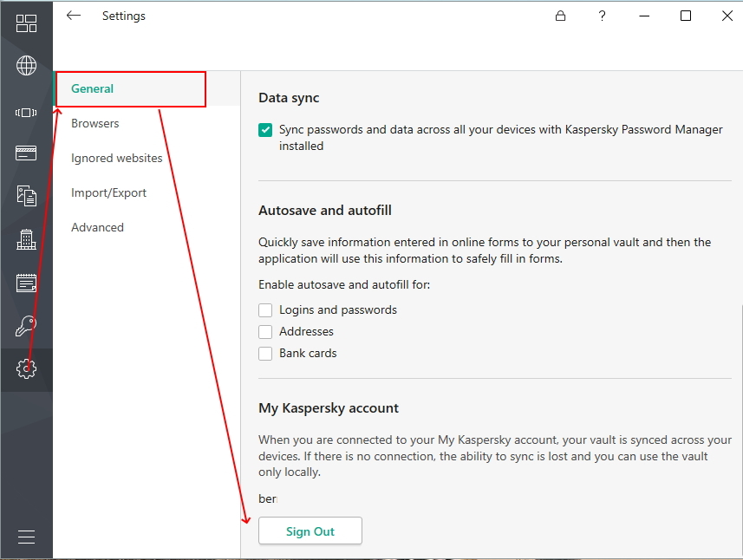Click the Settings gear icon

coord(26,369)
